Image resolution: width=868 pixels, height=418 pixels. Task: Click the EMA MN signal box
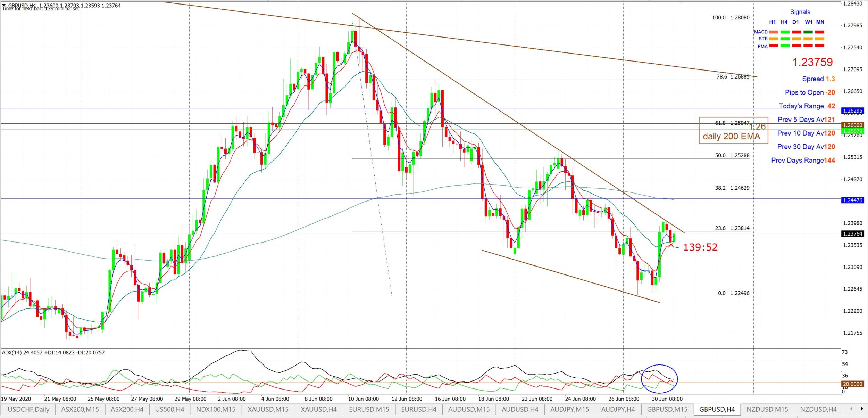coord(819,46)
